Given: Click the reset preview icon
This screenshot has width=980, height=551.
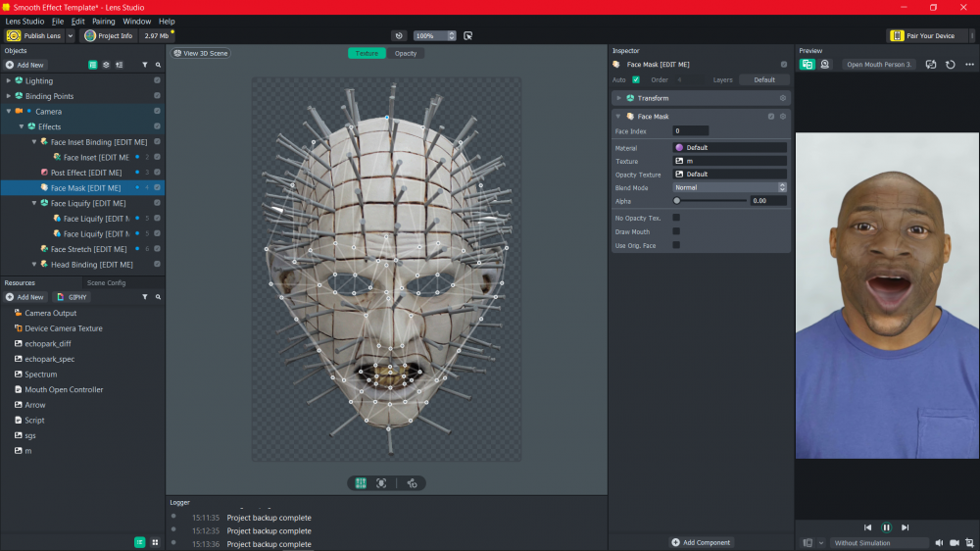Looking at the screenshot, I should [950, 65].
